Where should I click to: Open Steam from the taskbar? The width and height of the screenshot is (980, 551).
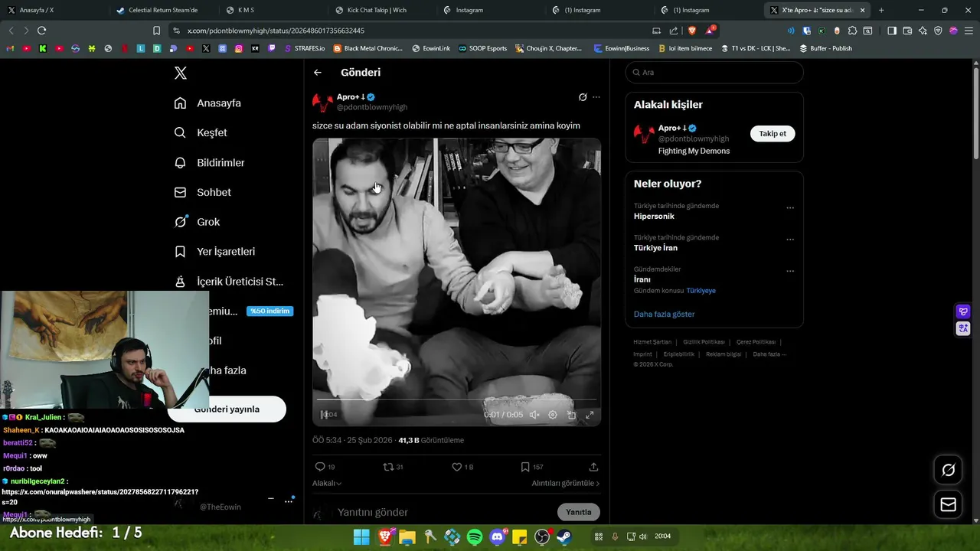click(564, 536)
